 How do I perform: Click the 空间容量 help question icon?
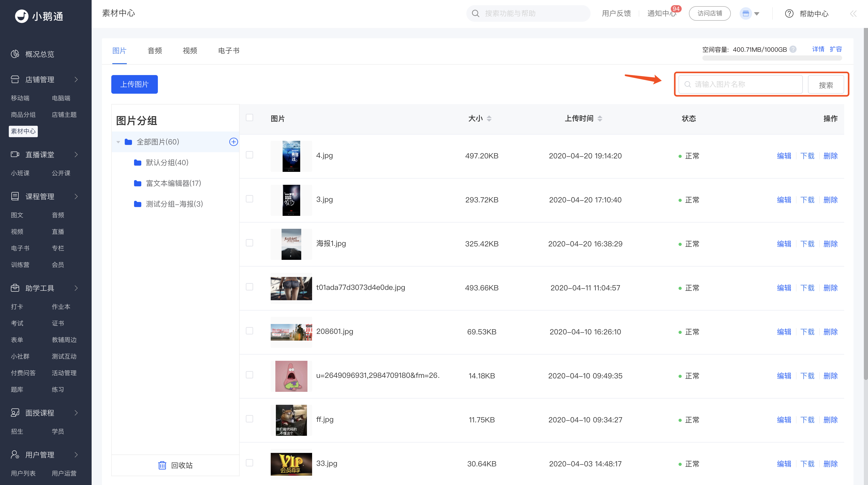pos(793,49)
